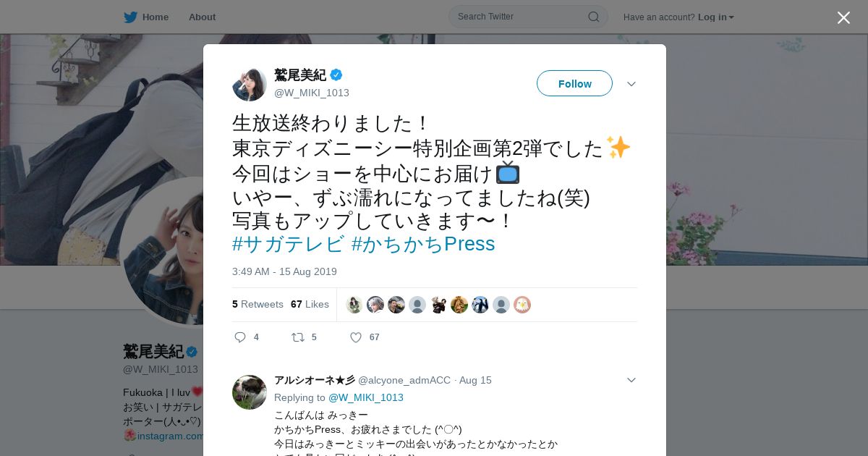The width and height of the screenshot is (868, 456).
Task: Expand the options chevron on アルシオーネ's reply
Action: click(631, 380)
